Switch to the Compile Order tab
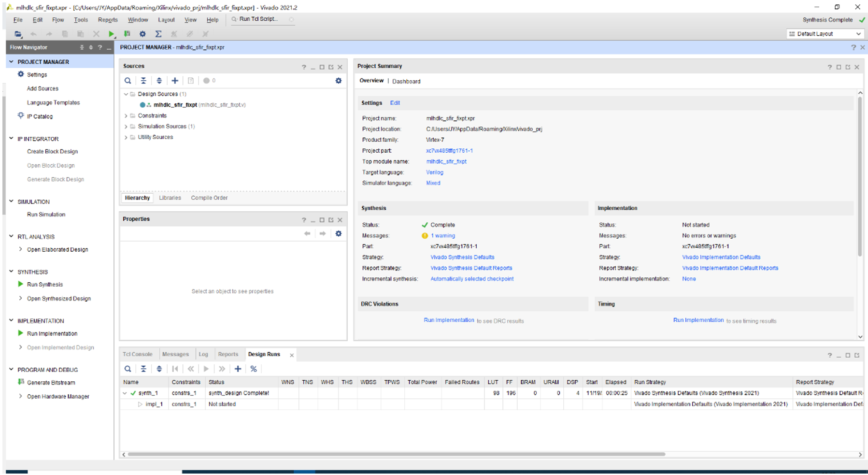This screenshot has width=868, height=475. click(x=209, y=198)
